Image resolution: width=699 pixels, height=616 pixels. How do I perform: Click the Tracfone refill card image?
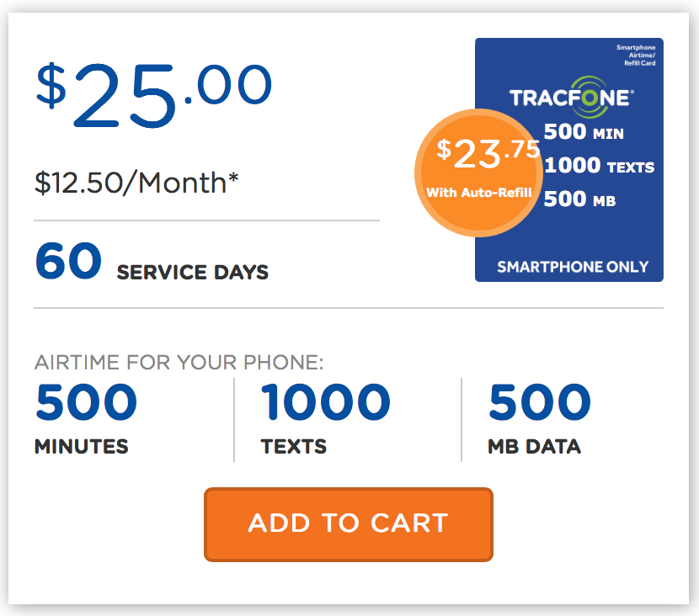click(568, 159)
